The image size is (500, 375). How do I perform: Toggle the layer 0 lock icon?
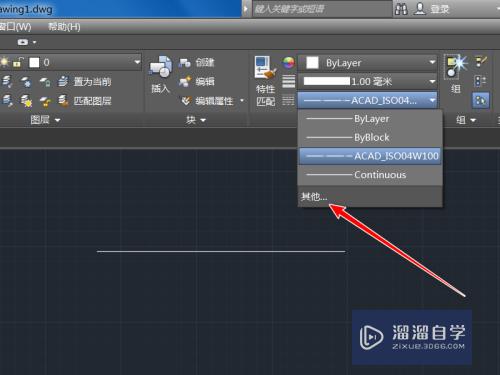(x=18, y=62)
